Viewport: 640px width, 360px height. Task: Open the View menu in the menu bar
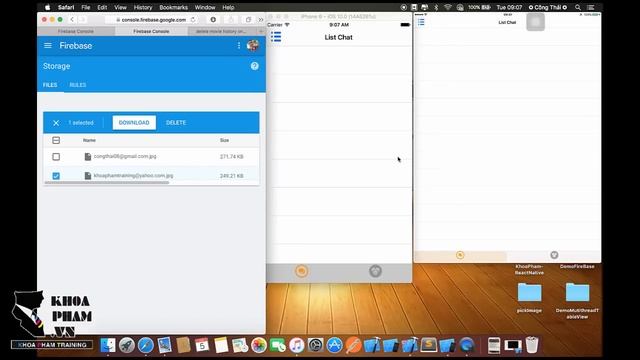coord(120,7)
